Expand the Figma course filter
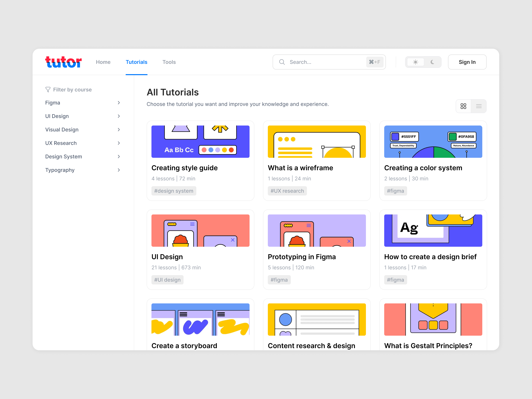Image resolution: width=532 pixels, height=399 pixels. coord(119,103)
